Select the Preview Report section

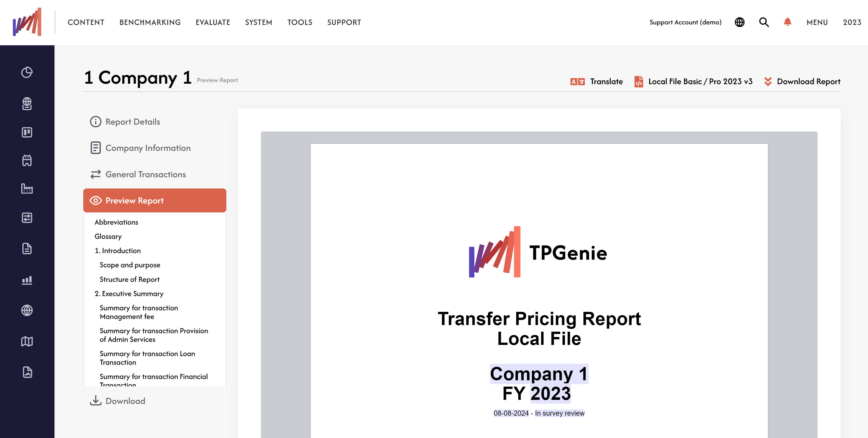click(x=155, y=200)
